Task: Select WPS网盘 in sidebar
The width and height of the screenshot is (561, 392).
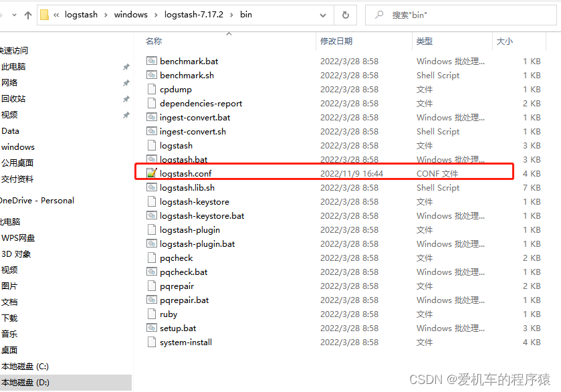Action: pyautogui.click(x=18, y=238)
